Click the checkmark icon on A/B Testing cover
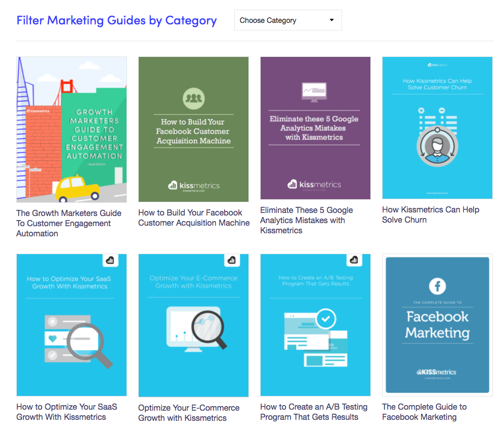Image resolution: width=504 pixels, height=431 pixels. [325, 319]
